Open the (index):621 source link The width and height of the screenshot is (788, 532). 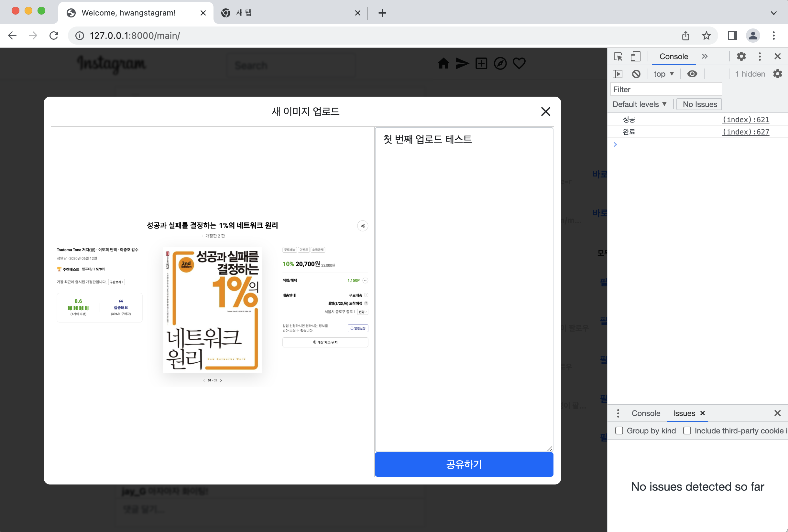[x=746, y=120]
